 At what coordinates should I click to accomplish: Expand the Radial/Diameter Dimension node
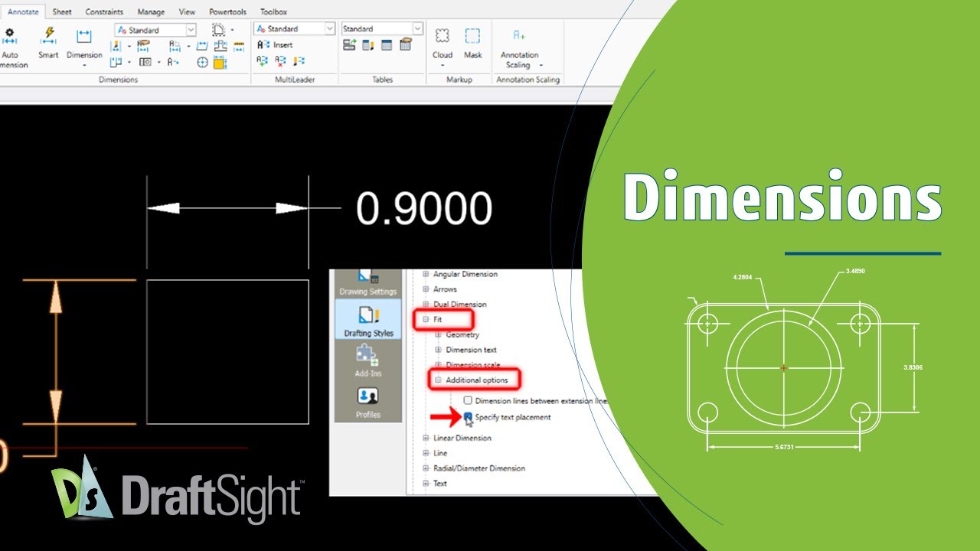pyautogui.click(x=426, y=468)
